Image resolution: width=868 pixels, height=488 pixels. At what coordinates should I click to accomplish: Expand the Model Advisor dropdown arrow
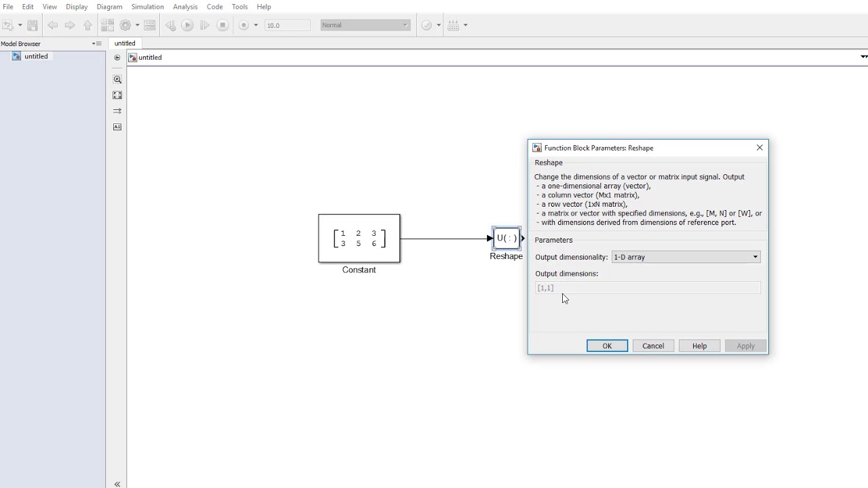(439, 25)
